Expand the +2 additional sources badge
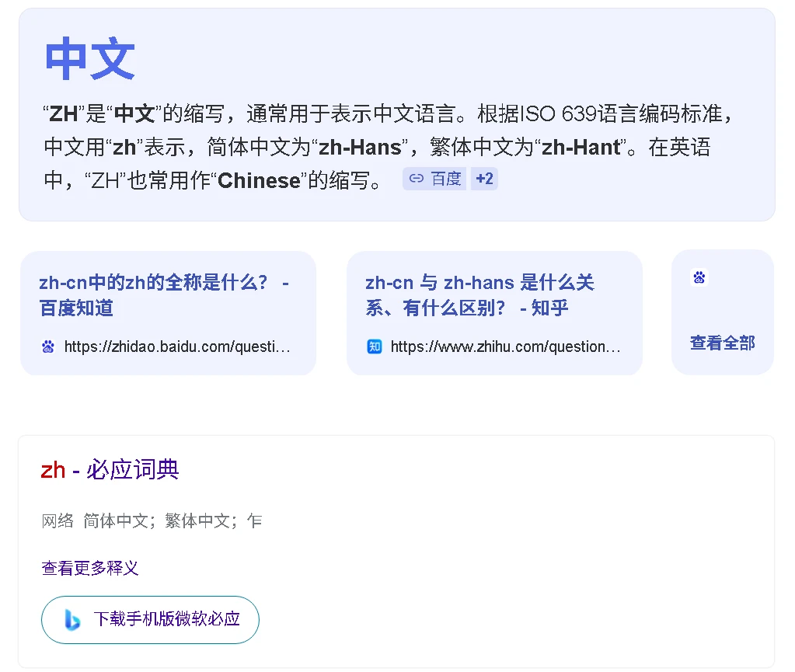 [484, 179]
